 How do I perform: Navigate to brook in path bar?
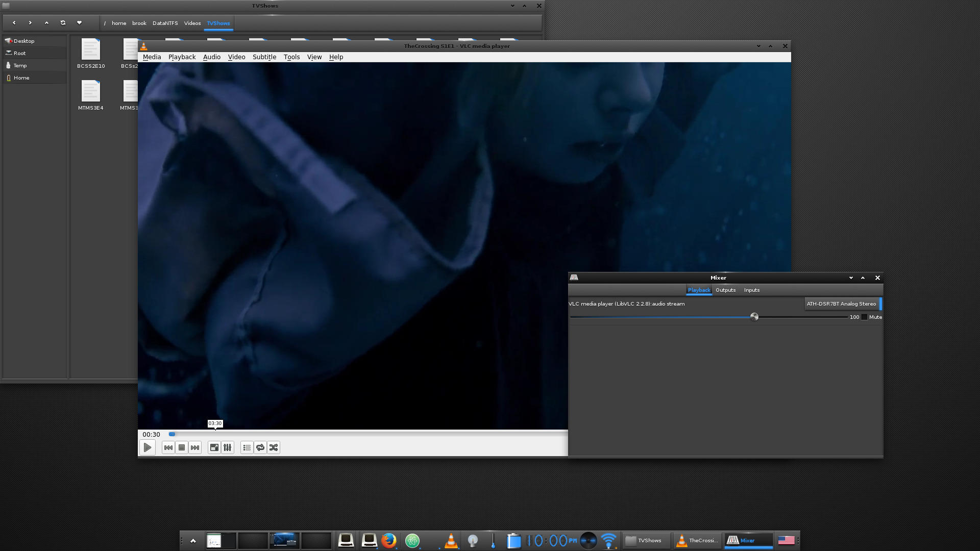[139, 23]
